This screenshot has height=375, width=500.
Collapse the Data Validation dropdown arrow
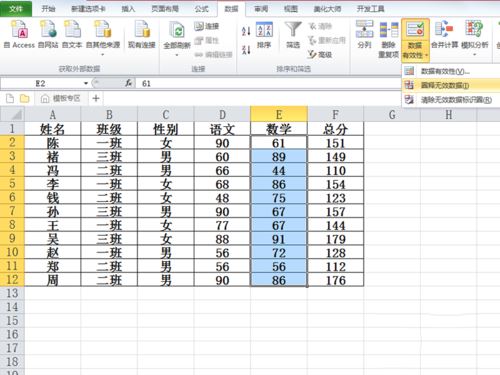click(426, 55)
